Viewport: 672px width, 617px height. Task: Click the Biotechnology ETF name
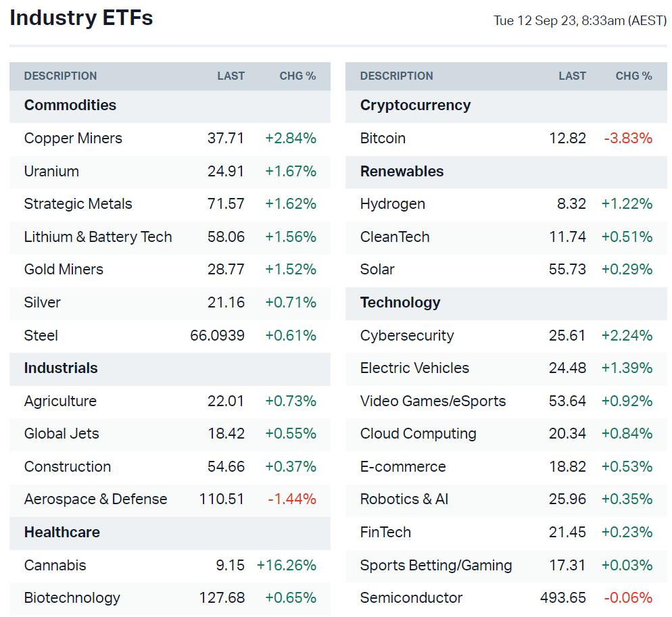pyautogui.click(x=72, y=598)
